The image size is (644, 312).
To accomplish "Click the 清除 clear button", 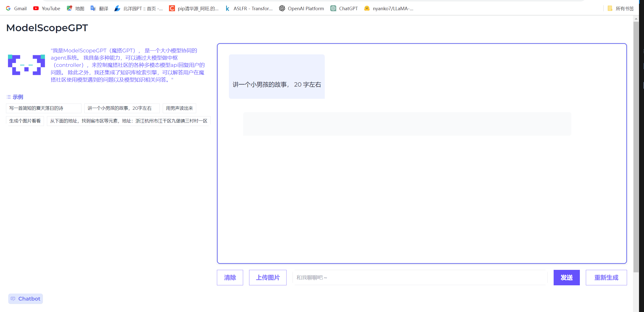I will point(230,278).
